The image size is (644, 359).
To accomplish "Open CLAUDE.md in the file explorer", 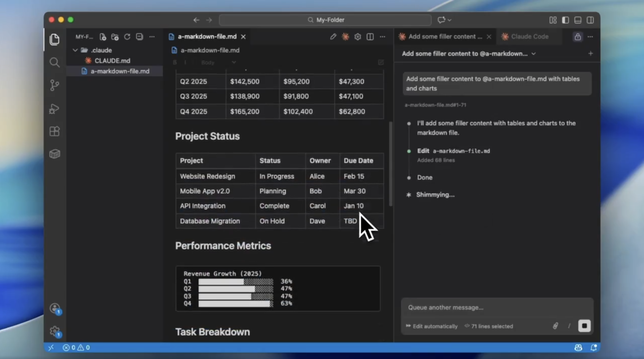I will (112, 61).
